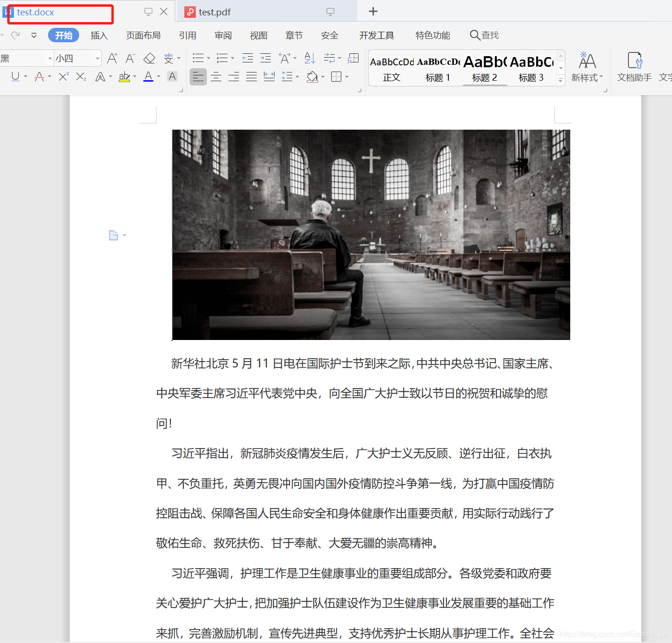
Task: Select the text highlight color tool
Action: click(x=124, y=76)
